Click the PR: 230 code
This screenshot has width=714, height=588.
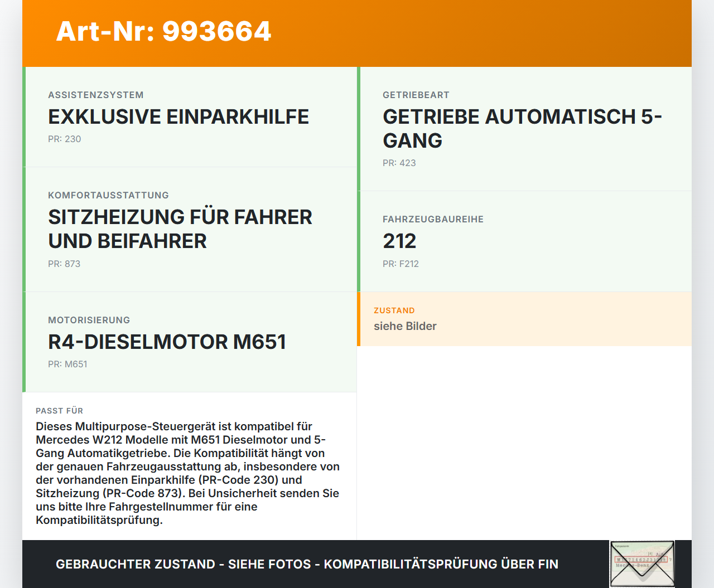pos(65,139)
